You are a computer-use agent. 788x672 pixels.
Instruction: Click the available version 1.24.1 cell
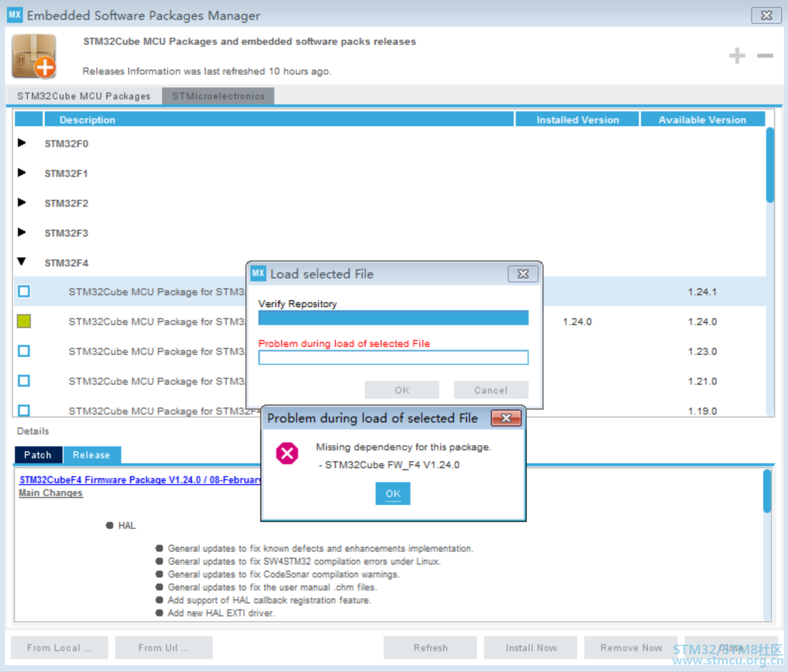pyautogui.click(x=703, y=292)
